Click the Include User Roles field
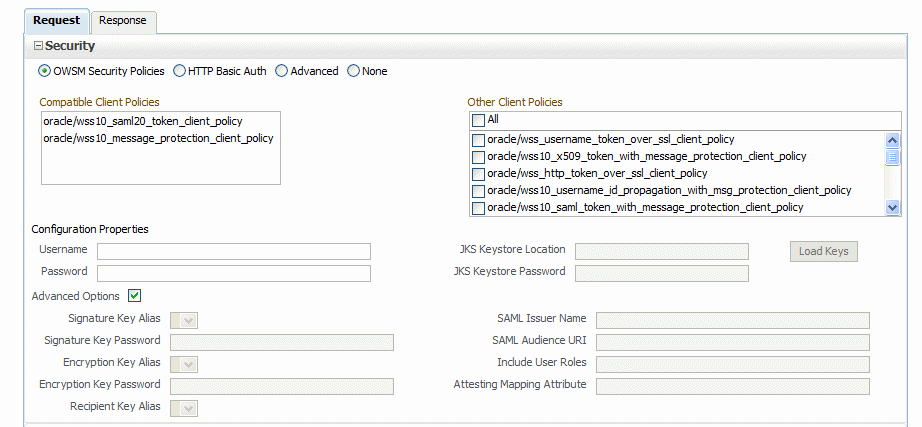The height and width of the screenshot is (427, 922). tap(733, 365)
